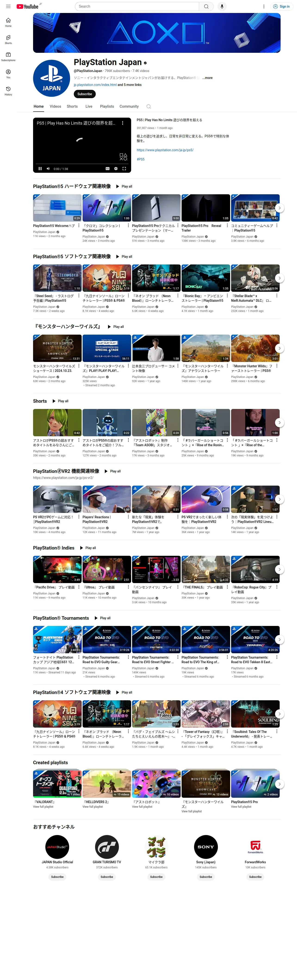The height and width of the screenshot is (980, 297).
Task: Open the #PS5 hashtag link
Action: 141,159
